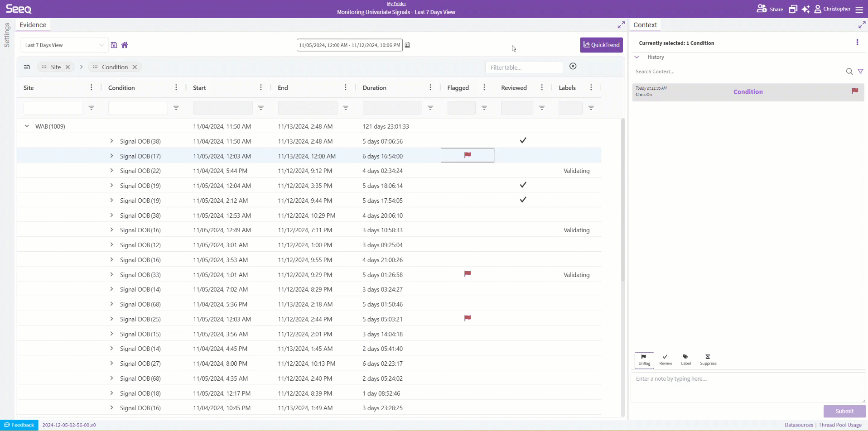This screenshot has width=868, height=431.
Task: Collapse the WAB (1009) site group
Action: (x=27, y=126)
